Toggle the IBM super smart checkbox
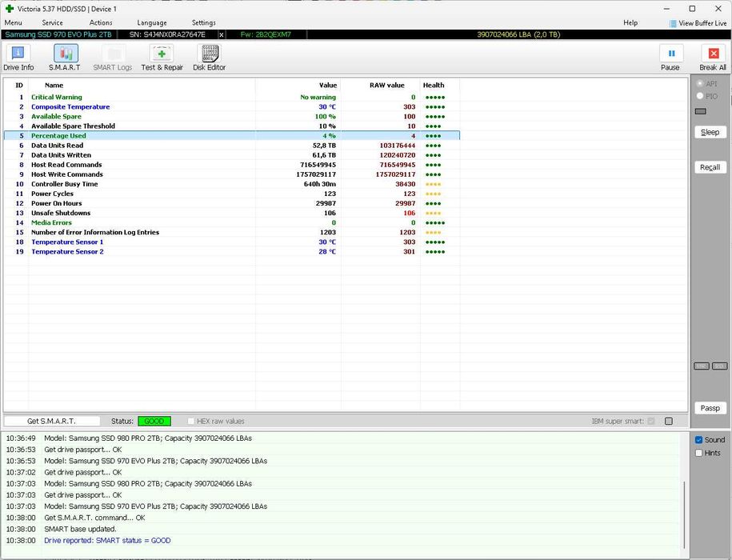 click(651, 421)
